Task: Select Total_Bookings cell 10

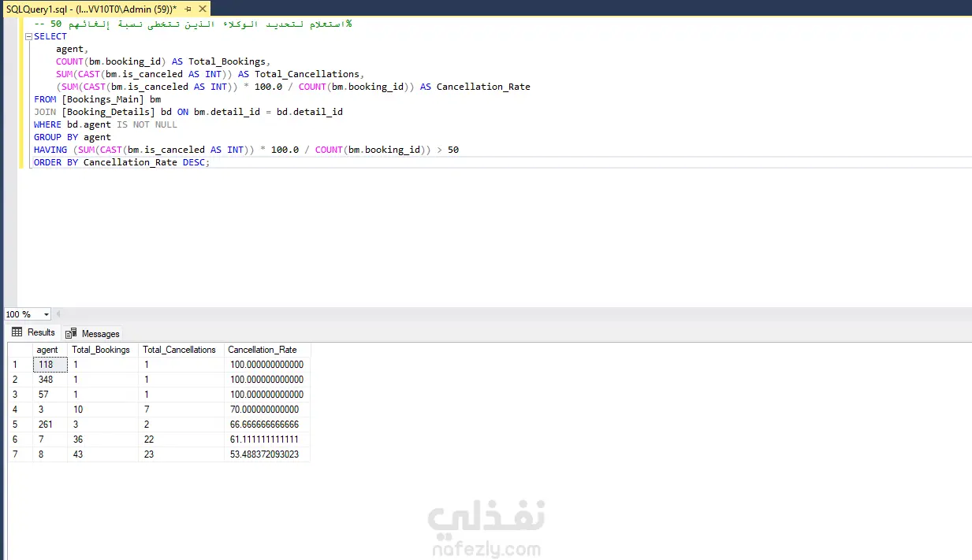Action: tap(102, 410)
